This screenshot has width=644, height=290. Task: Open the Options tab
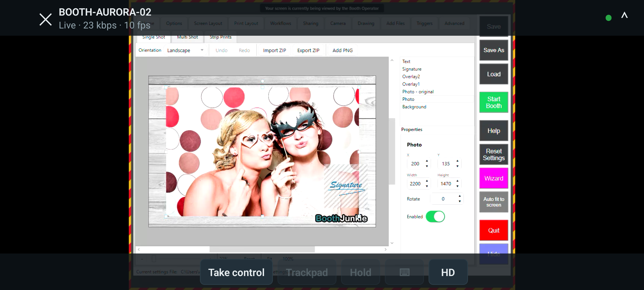coord(174,23)
